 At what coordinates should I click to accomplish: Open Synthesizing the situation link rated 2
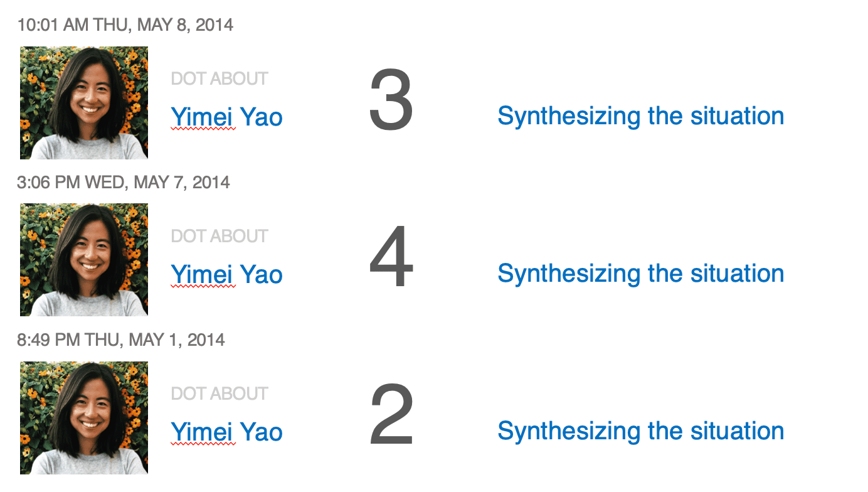(x=641, y=432)
